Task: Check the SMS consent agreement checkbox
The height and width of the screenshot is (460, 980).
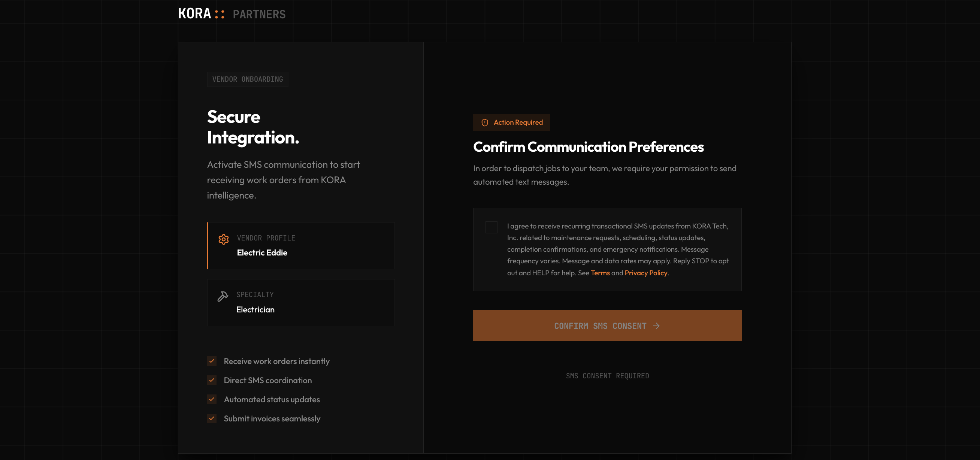Action: pos(491,227)
